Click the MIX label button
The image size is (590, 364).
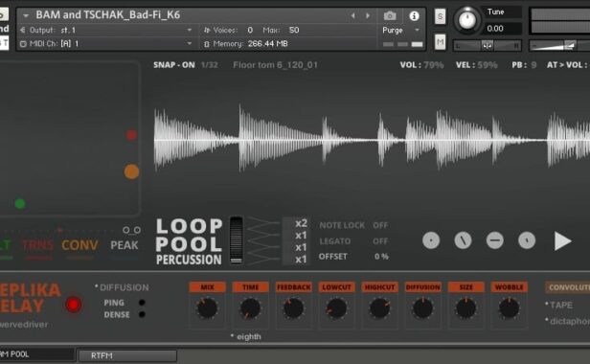point(207,287)
